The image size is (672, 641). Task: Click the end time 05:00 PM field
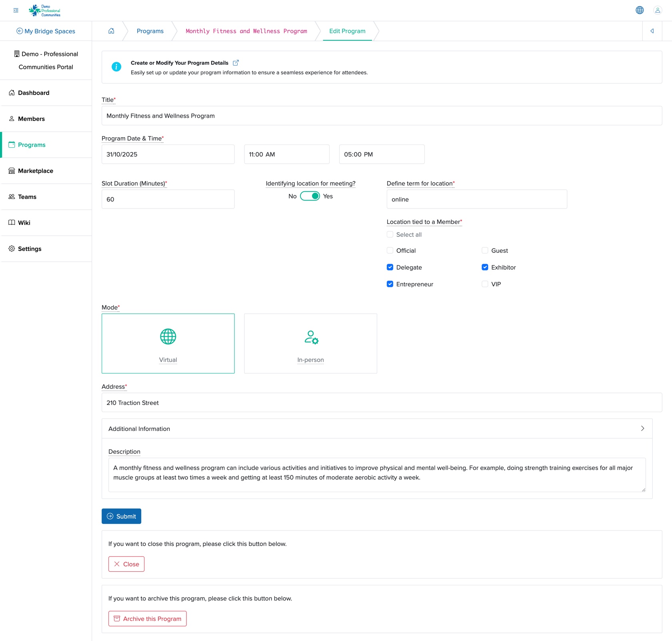pos(382,154)
